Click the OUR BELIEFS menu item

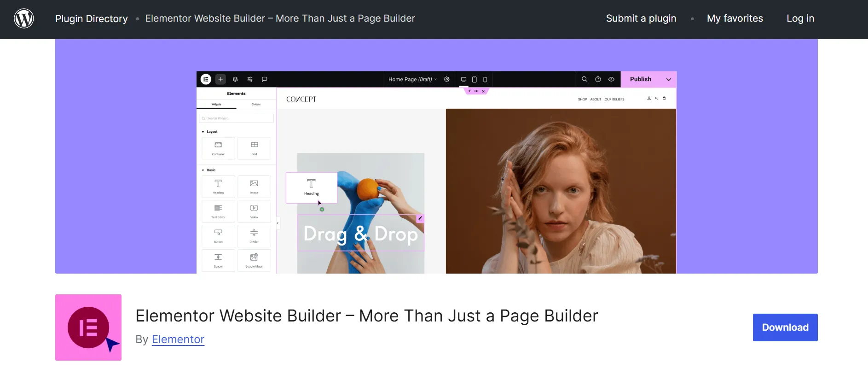pos(614,99)
